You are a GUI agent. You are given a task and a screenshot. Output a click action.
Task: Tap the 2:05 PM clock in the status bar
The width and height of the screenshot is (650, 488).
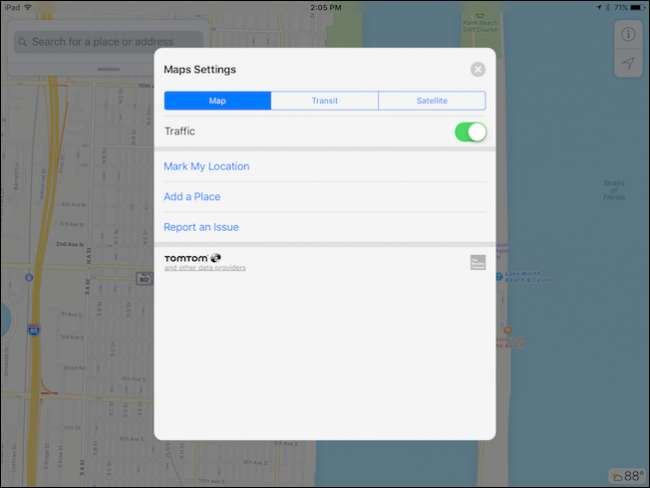[325, 7]
